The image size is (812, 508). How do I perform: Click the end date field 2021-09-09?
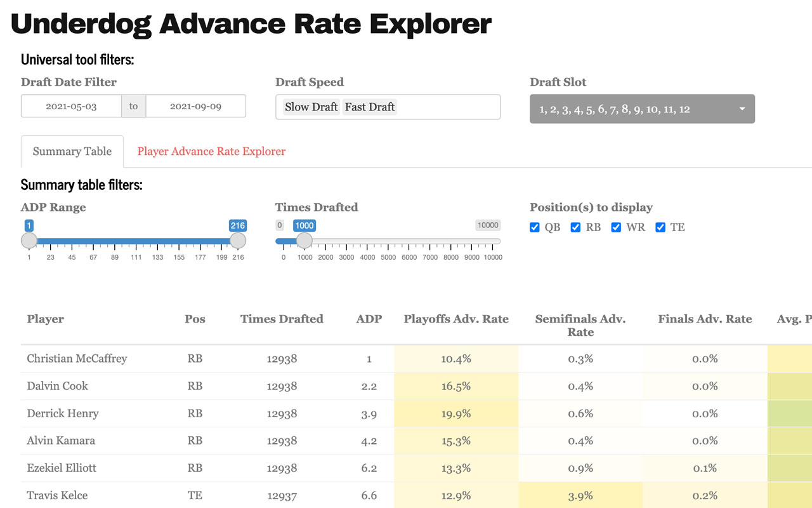click(x=195, y=106)
